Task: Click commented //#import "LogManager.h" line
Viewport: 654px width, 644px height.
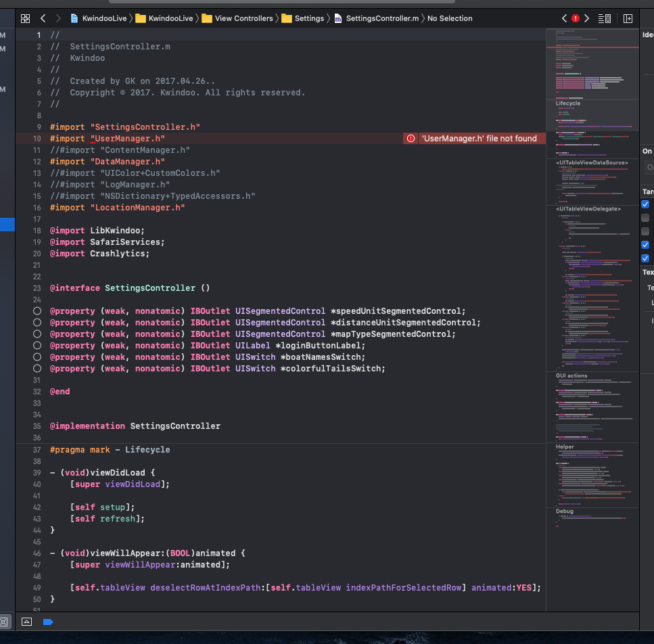Action: pyautogui.click(x=110, y=185)
